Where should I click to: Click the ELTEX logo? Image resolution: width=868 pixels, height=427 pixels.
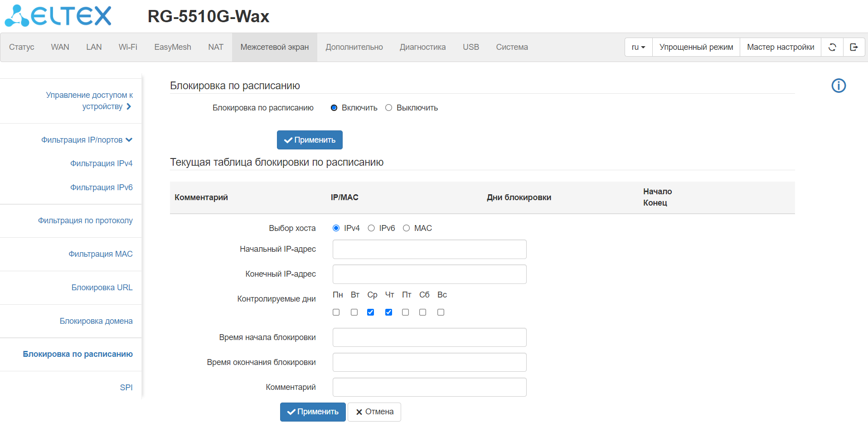(58, 16)
